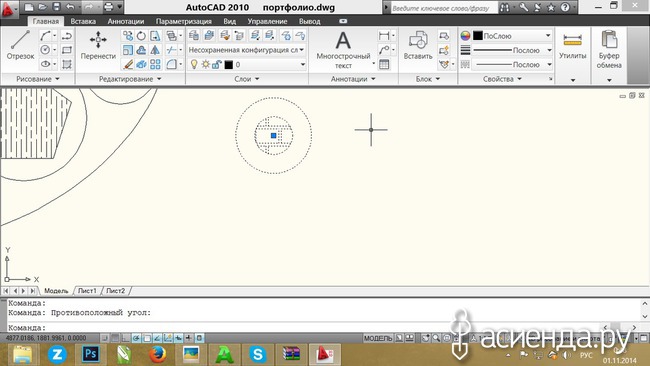Switch to the Управление tab
The height and width of the screenshot is (366, 650).
pos(267,21)
